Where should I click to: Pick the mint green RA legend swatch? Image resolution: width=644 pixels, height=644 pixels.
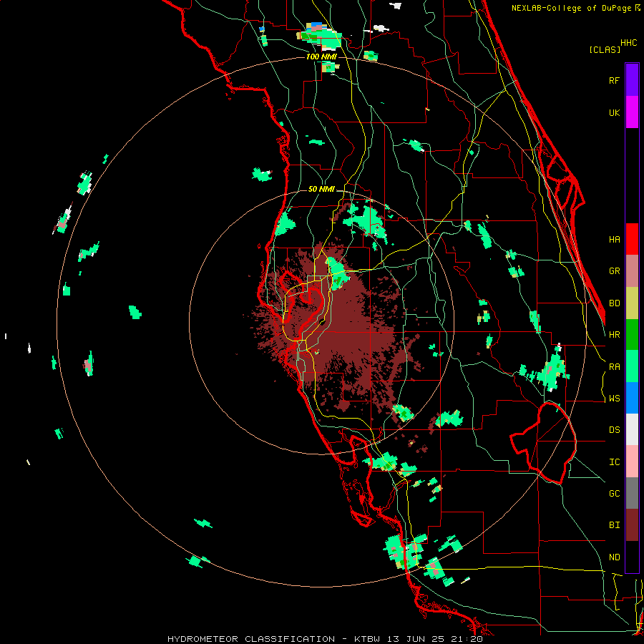[632, 366]
